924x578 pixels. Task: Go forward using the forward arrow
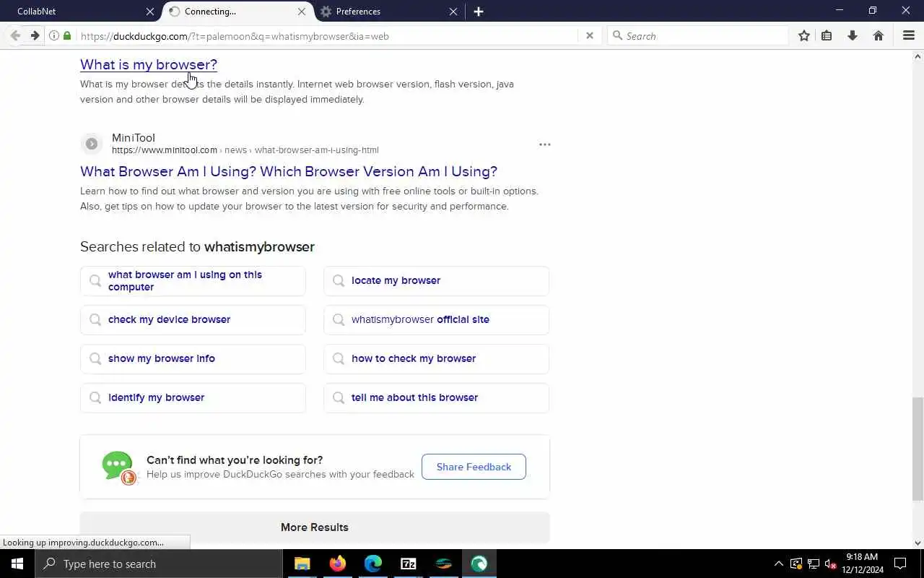[34, 35]
